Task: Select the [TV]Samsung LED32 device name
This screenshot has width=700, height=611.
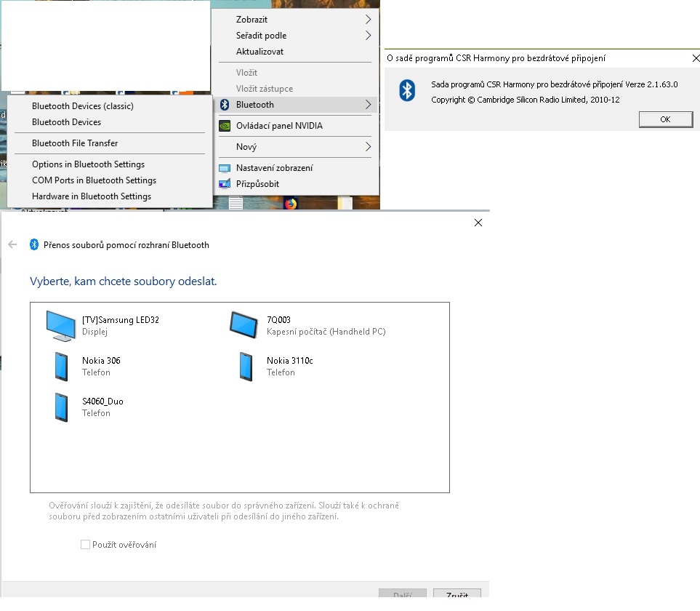Action: [121, 320]
